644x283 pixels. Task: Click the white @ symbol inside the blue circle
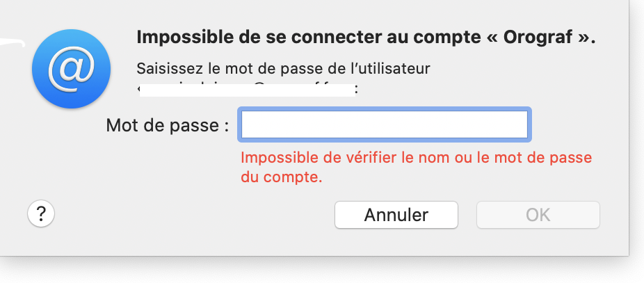72,69
